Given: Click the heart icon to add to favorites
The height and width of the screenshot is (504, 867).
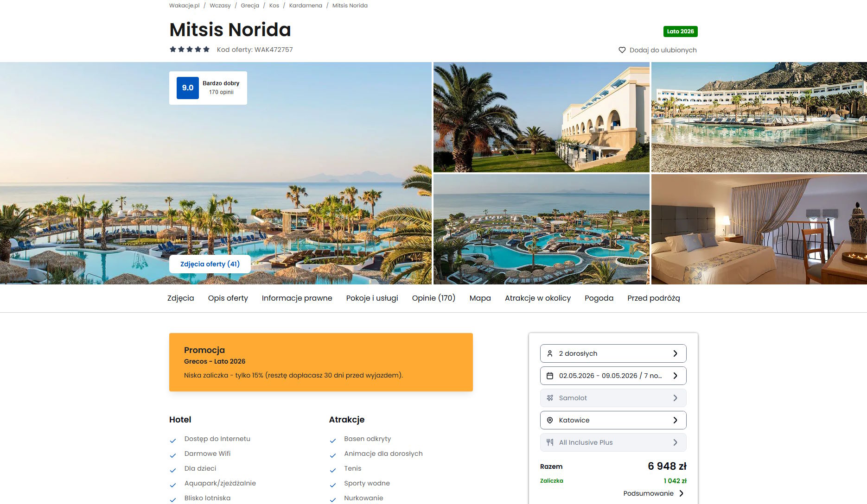Looking at the screenshot, I should click(622, 50).
